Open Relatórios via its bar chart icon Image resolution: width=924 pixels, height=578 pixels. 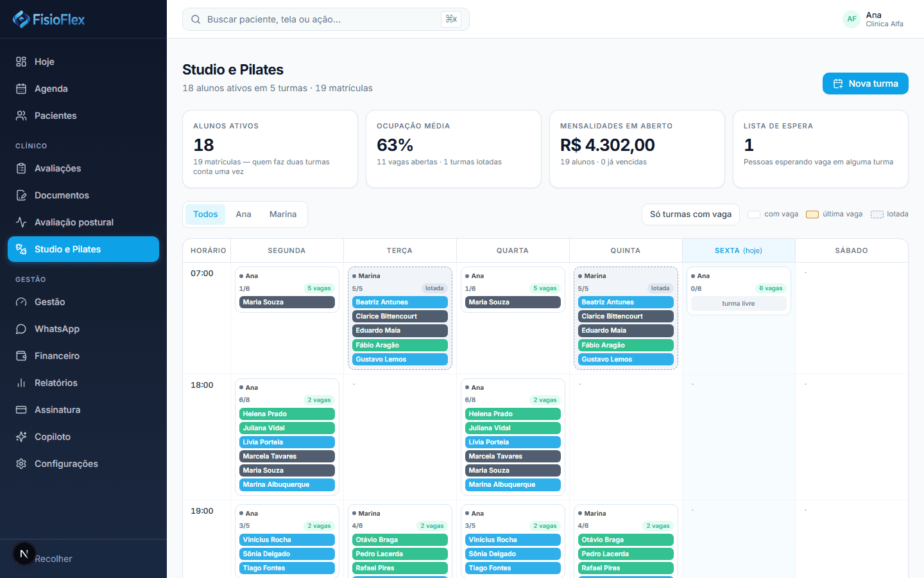(x=21, y=383)
